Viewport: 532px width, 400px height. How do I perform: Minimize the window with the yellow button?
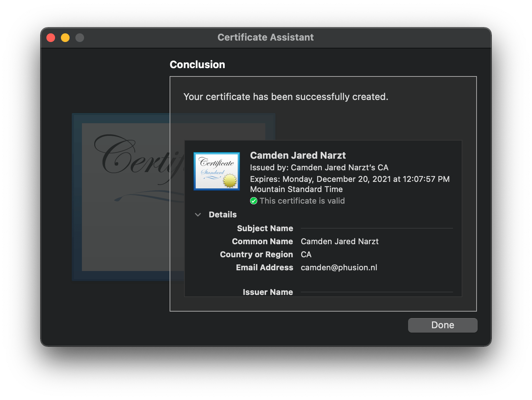tap(65, 38)
